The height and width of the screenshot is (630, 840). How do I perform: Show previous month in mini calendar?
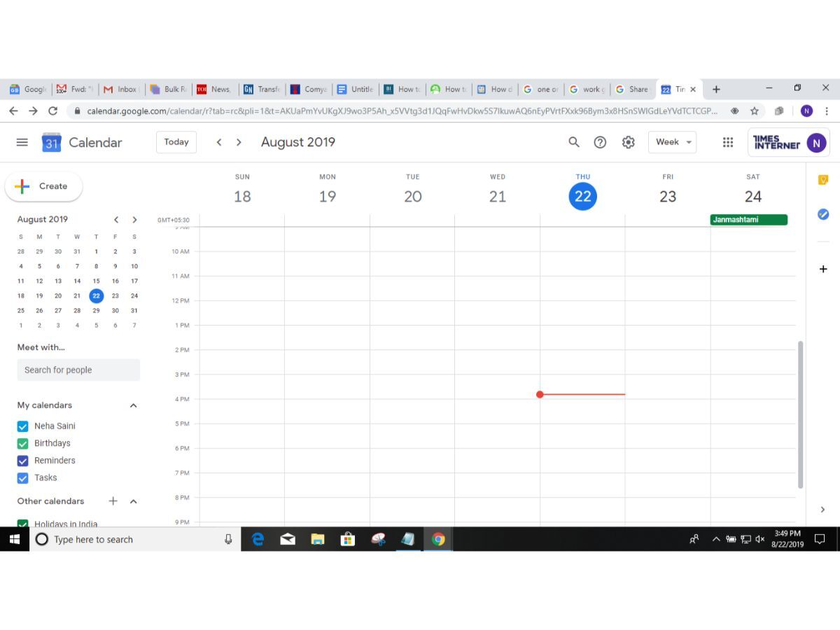coord(116,220)
